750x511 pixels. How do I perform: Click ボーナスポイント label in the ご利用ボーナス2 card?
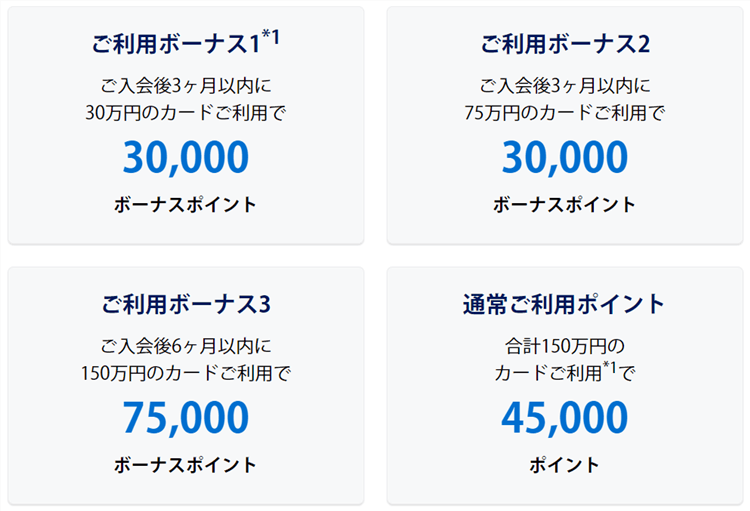(565, 205)
